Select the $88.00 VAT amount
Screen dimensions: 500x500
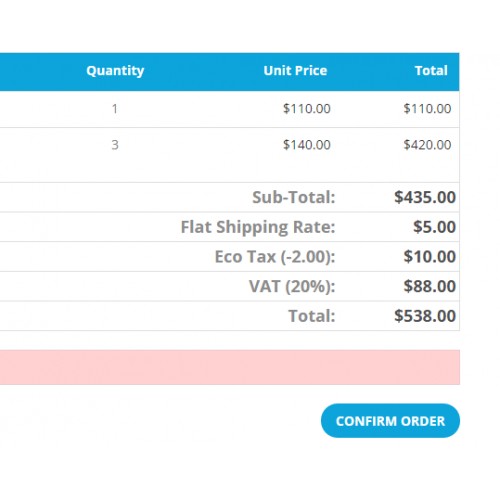430,286
